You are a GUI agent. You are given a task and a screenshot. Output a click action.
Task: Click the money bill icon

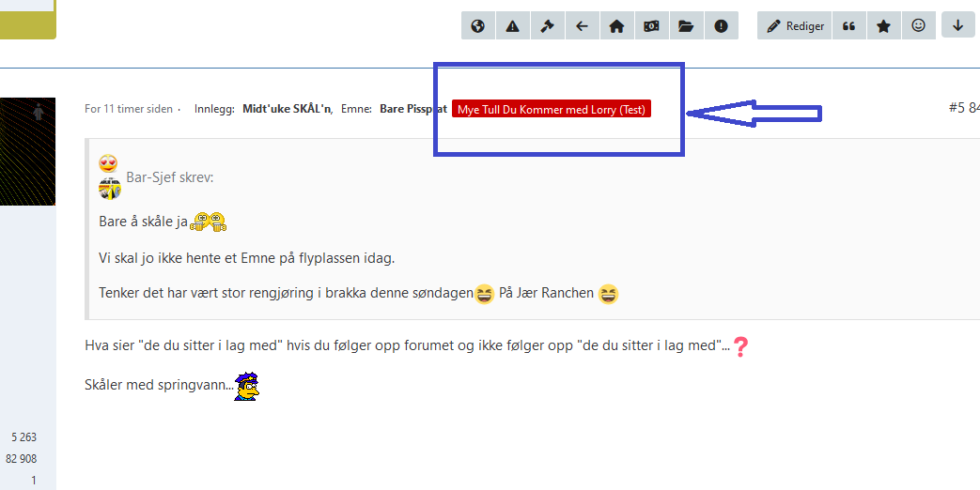click(651, 26)
